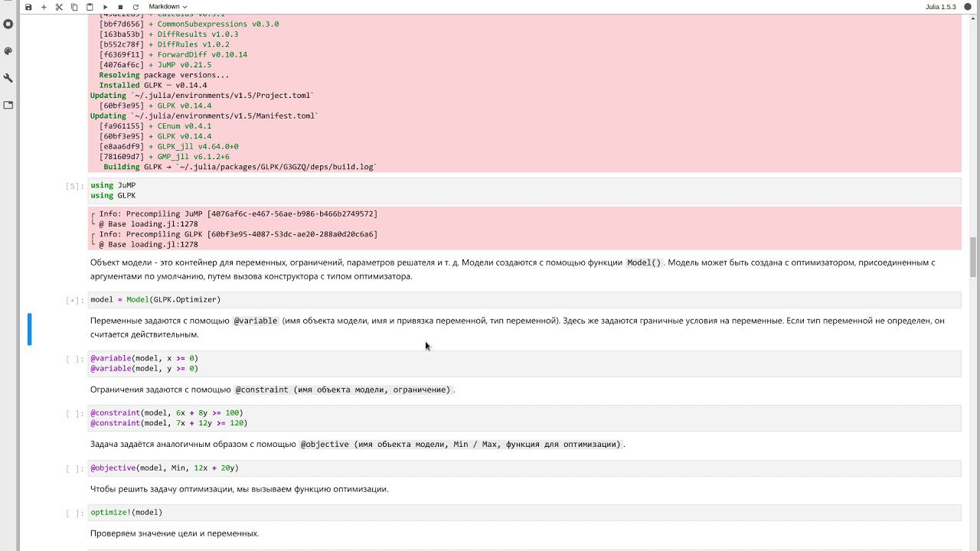The image size is (980, 551).
Task: Open the property inspector wrench icon
Action: tap(8, 78)
